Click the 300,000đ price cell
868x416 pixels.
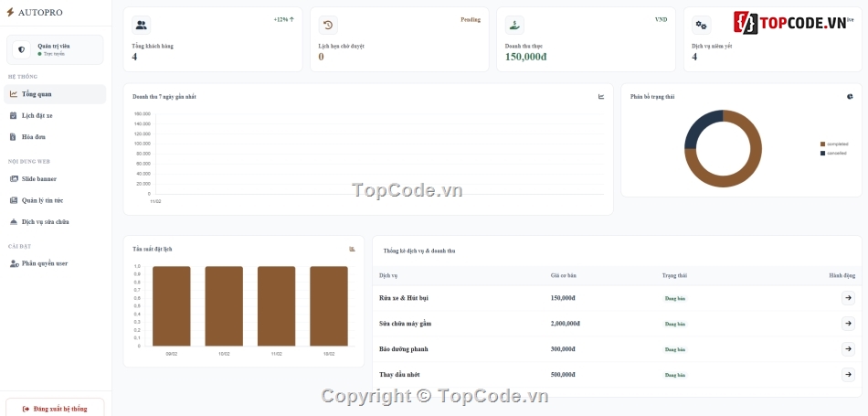click(x=563, y=349)
